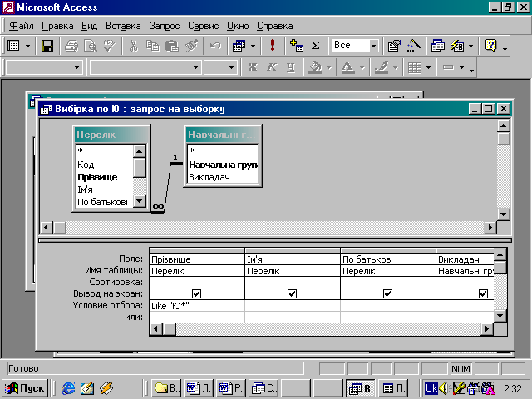
Task: Uncheck Show box for the Викладач column
Action: click(x=483, y=293)
